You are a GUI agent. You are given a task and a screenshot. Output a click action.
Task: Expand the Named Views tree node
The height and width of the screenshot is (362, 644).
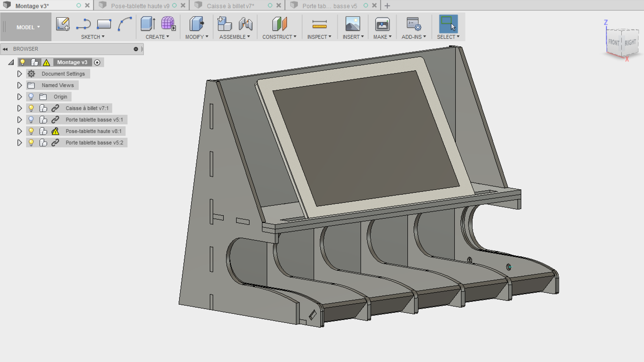point(20,85)
